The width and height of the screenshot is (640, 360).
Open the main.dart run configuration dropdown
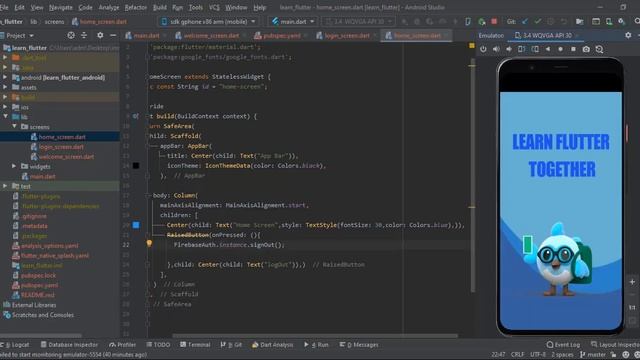293,21
